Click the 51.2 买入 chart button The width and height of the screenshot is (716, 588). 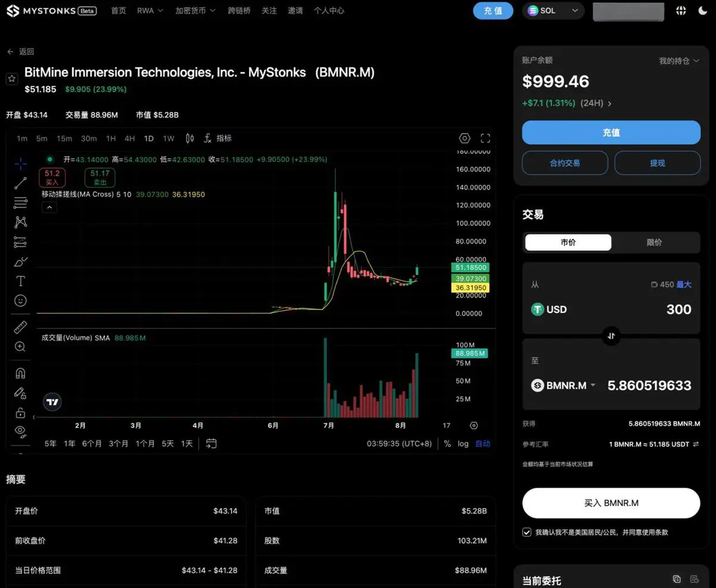tap(53, 178)
